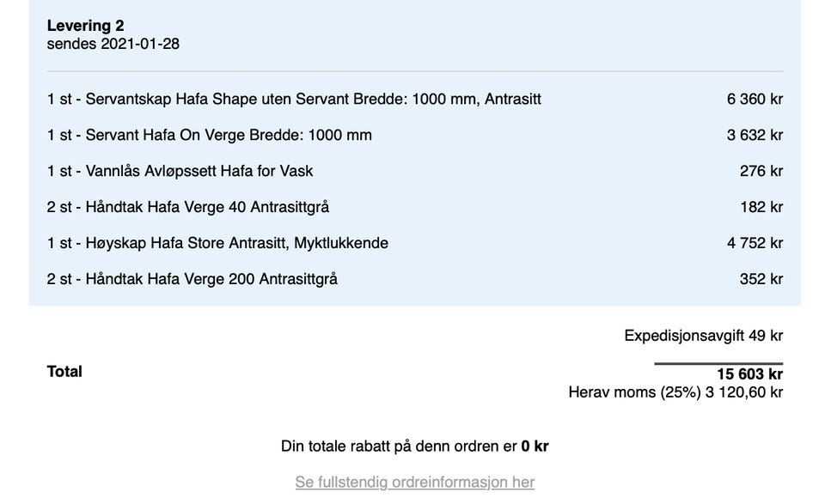Select the Håndtak Hafa Verge 40 item
825x504 pixels.
(188, 207)
